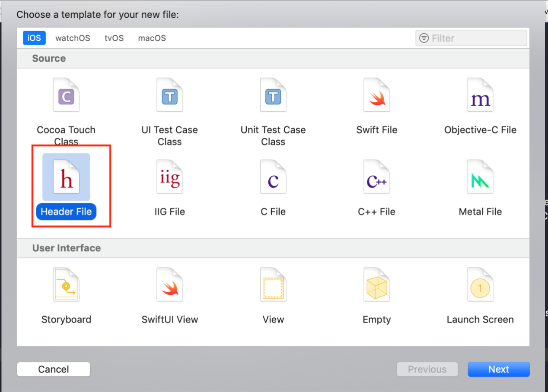Pick the Launch Screen template icon

[x=480, y=286]
